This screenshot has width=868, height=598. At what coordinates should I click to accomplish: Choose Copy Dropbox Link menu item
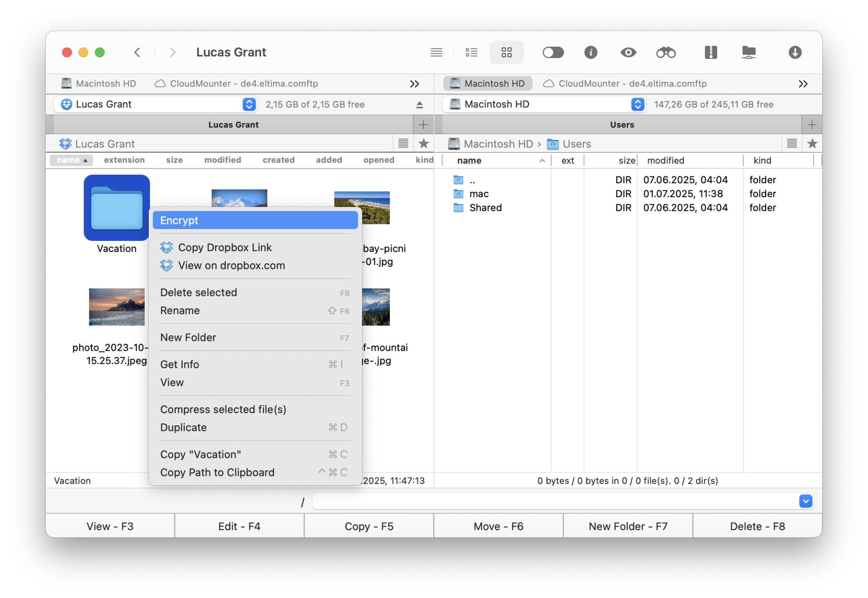pyautogui.click(x=225, y=247)
